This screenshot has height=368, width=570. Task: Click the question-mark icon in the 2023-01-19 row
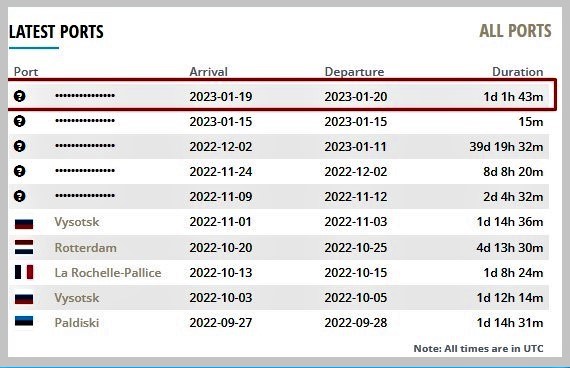point(20,96)
